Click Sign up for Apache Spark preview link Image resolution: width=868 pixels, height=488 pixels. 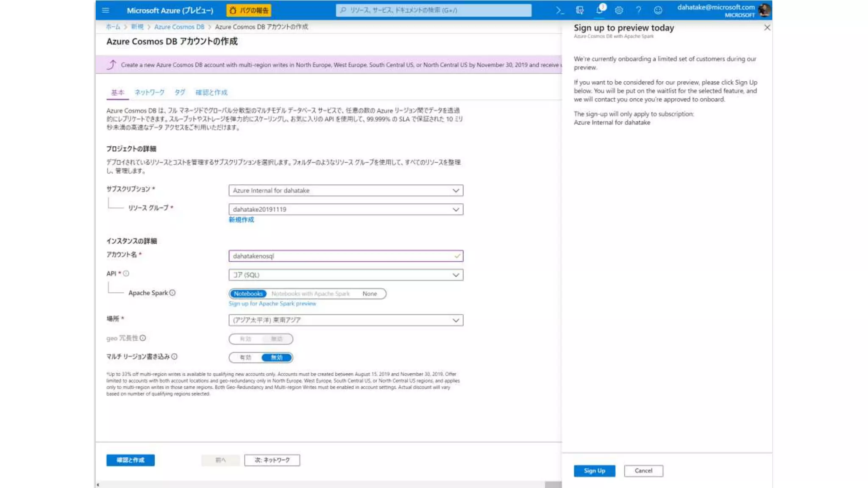point(273,304)
